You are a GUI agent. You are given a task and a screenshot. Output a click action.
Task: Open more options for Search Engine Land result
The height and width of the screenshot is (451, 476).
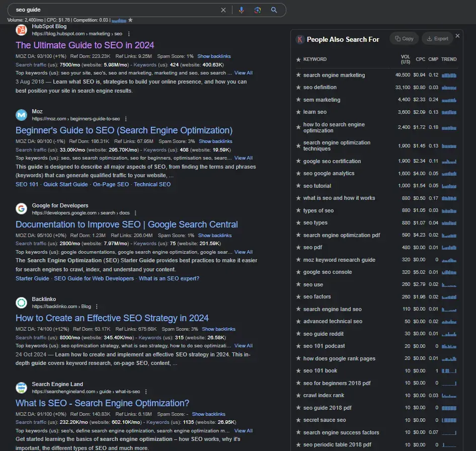click(x=146, y=392)
